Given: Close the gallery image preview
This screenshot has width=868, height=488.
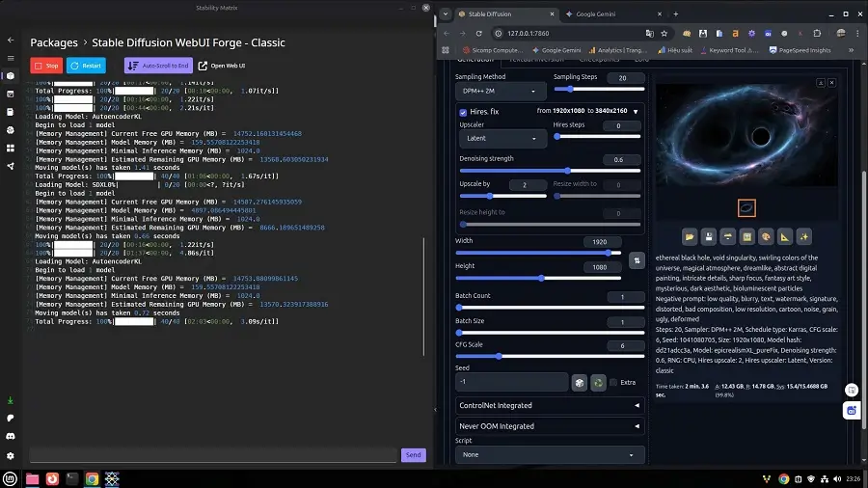Looking at the screenshot, I should (832, 82).
